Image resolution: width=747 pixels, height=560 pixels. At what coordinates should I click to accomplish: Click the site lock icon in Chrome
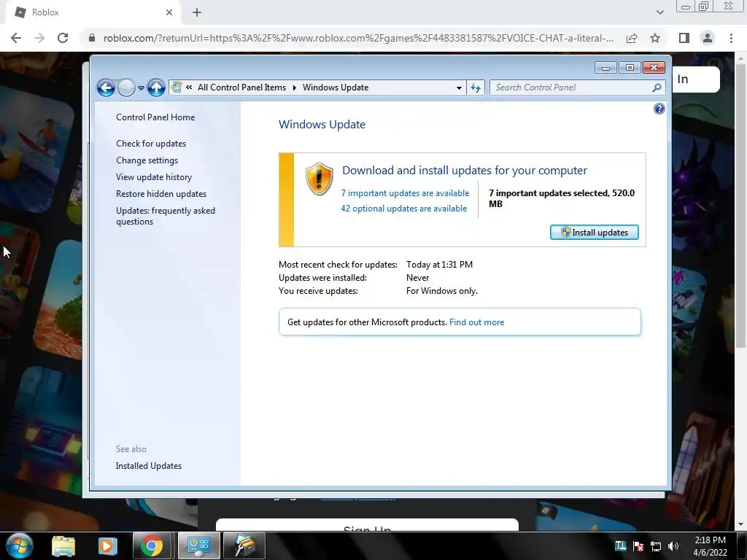pos(92,38)
